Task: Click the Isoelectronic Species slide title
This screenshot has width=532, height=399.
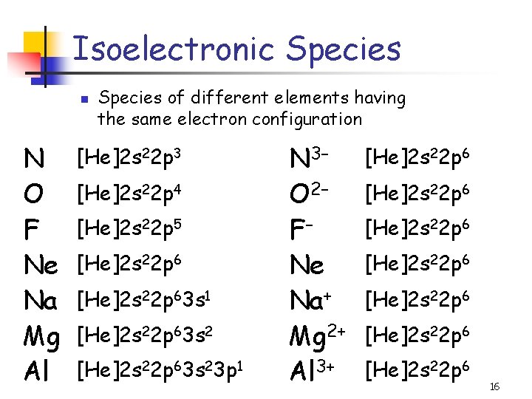Action: 236,50
